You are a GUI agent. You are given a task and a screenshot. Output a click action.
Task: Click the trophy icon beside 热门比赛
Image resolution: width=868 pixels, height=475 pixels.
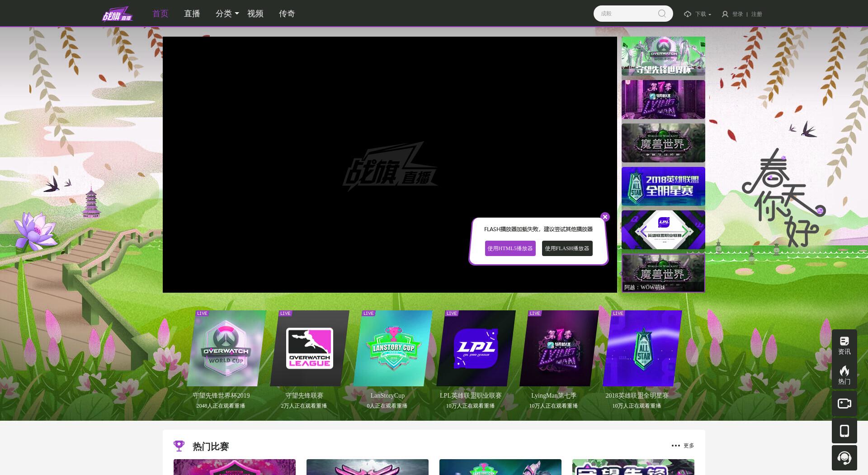179,446
